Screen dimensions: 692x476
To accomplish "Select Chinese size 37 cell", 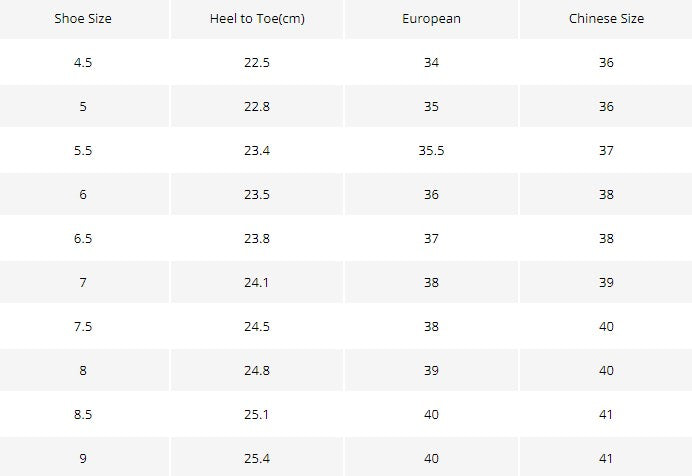I will (x=606, y=150).
